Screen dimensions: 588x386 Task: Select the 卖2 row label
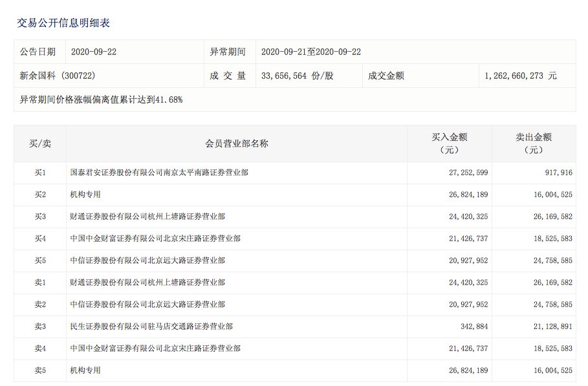[40, 305]
